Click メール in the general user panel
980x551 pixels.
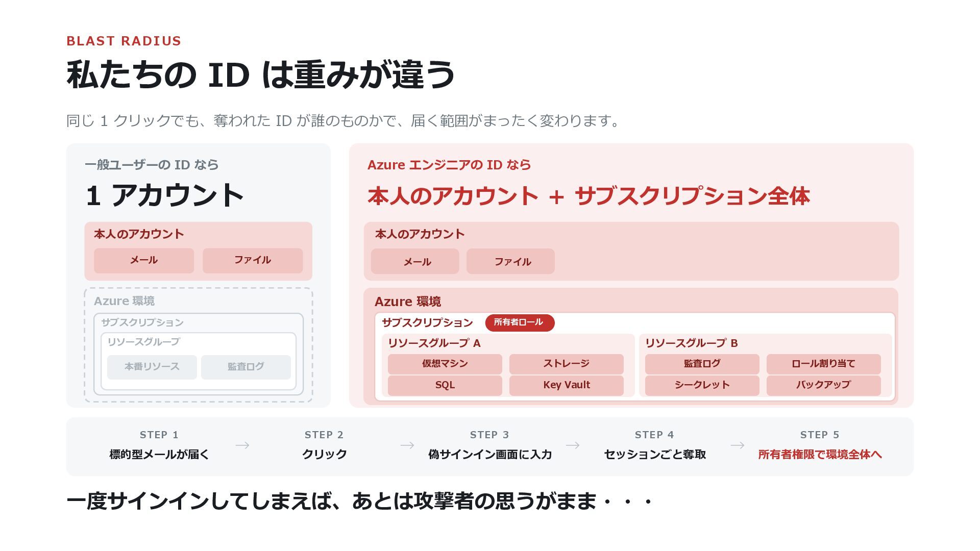144,260
